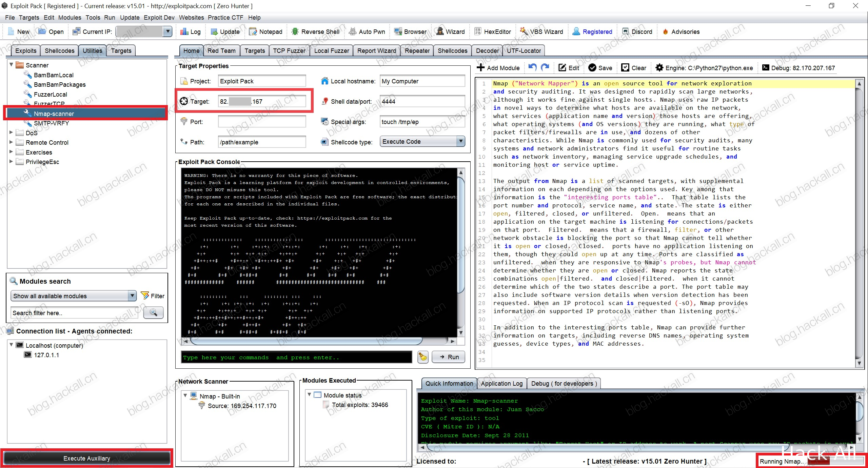The width and height of the screenshot is (868, 468).
Task: Collapse the Localhost (computer) node
Action: click(x=11, y=345)
